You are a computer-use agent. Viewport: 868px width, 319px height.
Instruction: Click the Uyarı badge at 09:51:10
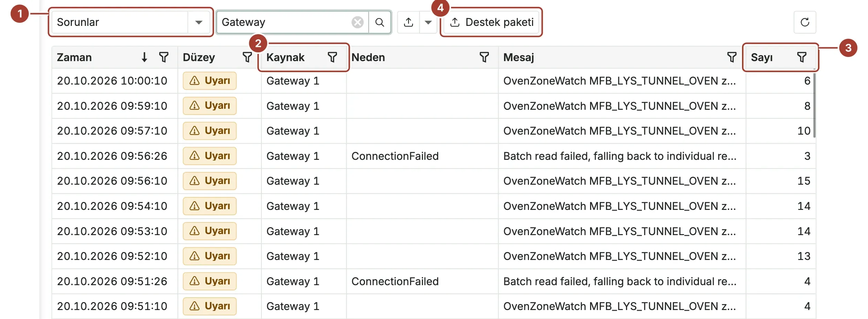click(210, 306)
